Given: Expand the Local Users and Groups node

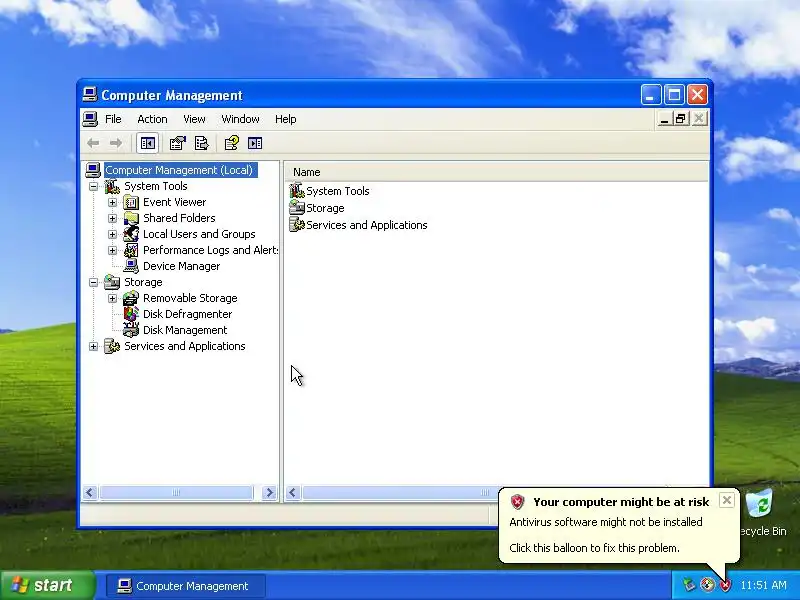Looking at the screenshot, I should [x=112, y=234].
